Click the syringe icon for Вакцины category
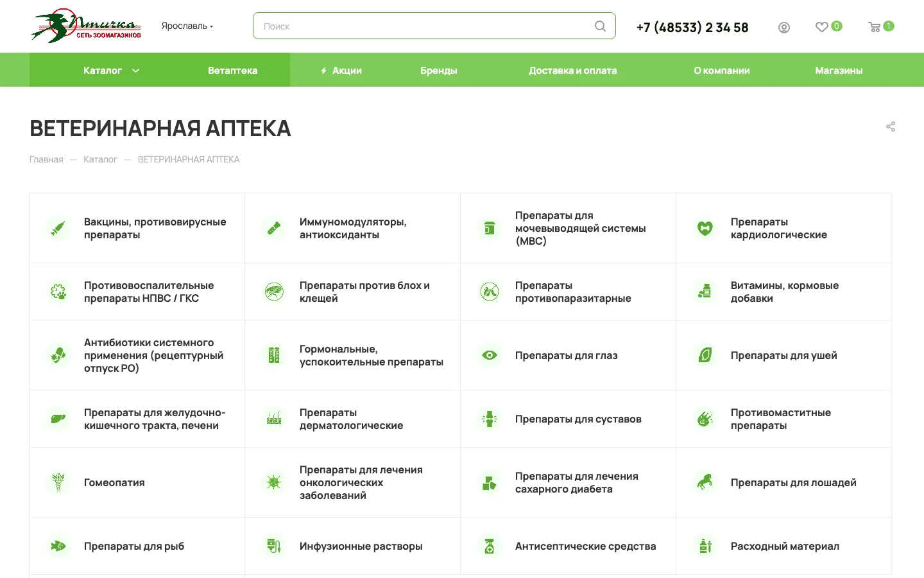Image resolution: width=924 pixels, height=578 pixels. (58, 228)
